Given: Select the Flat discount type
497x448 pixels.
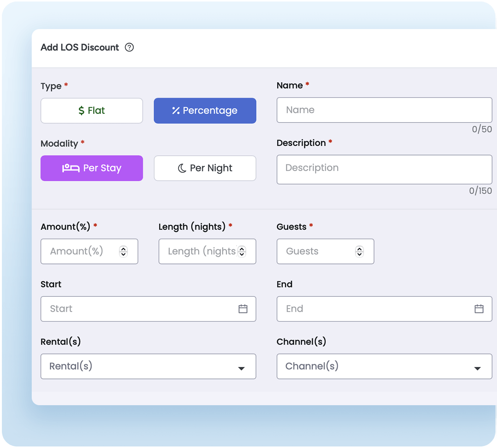Looking at the screenshot, I should tap(92, 111).
